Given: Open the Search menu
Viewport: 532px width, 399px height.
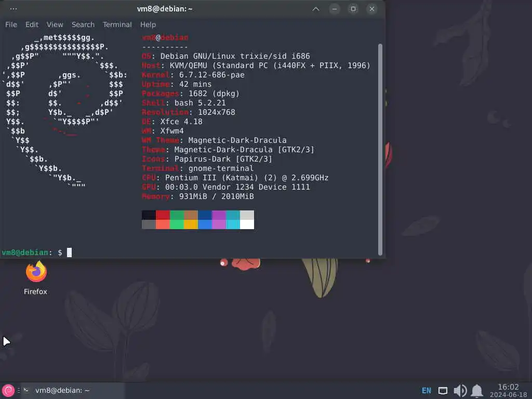Looking at the screenshot, I should 83,24.
